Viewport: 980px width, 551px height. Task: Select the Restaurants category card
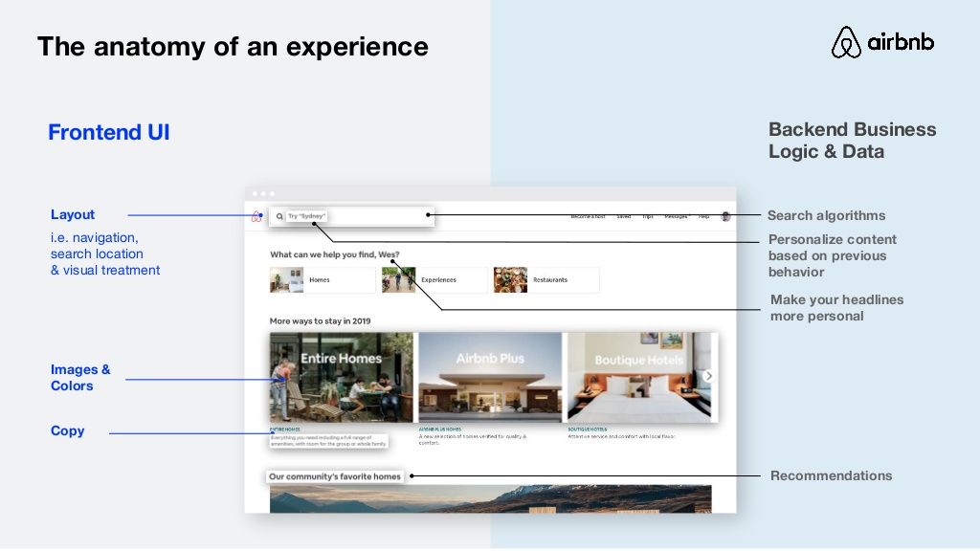(546, 280)
